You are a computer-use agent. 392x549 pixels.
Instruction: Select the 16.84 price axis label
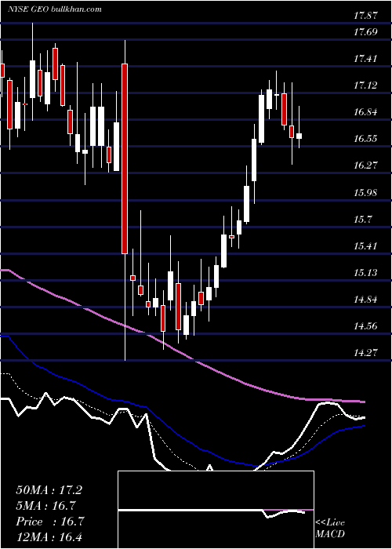click(365, 112)
